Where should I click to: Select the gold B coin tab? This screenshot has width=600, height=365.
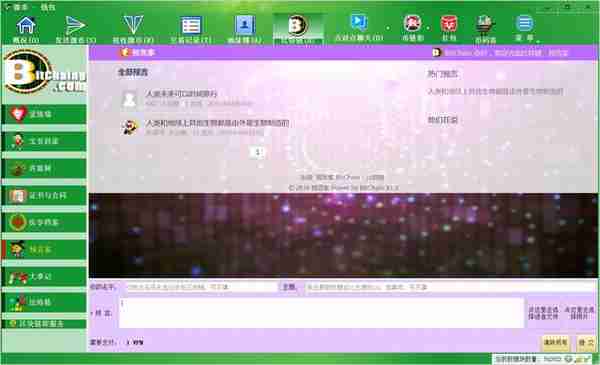point(297,29)
